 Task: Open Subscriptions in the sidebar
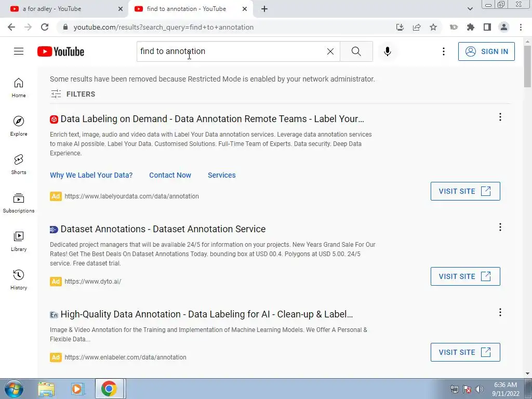tap(19, 203)
